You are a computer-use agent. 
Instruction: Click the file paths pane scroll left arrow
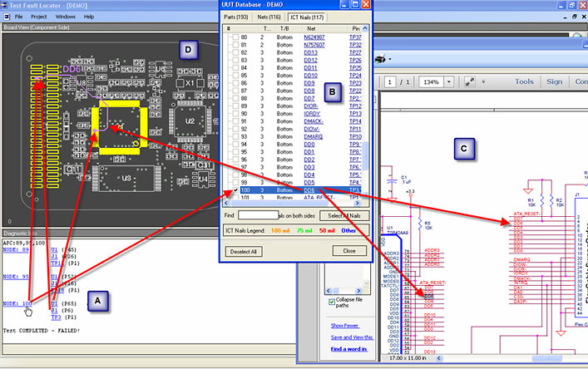coord(329,290)
